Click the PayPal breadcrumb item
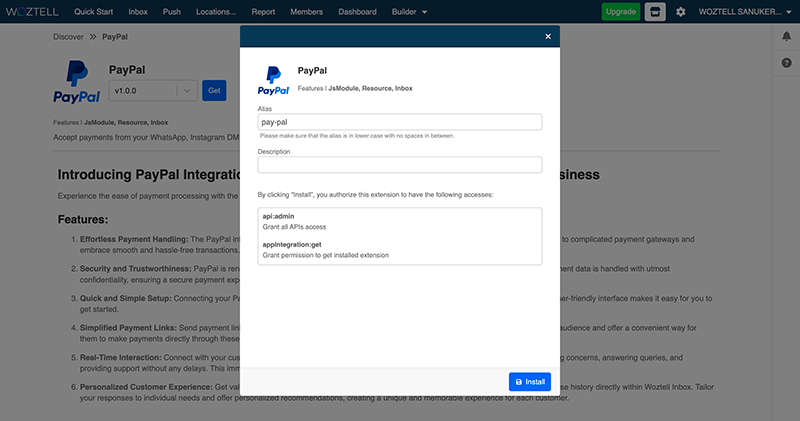The height and width of the screenshot is (421, 800). tap(115, 37)
